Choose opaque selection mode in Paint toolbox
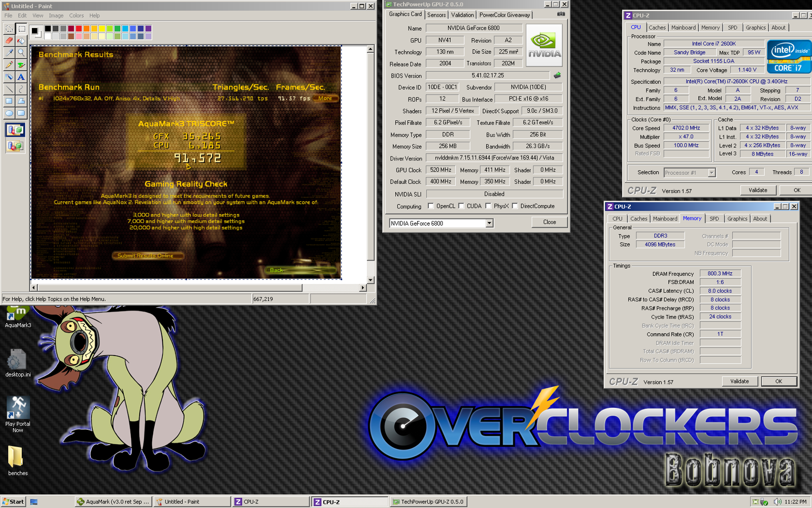 pyautogui.click(x=15, y=131)
